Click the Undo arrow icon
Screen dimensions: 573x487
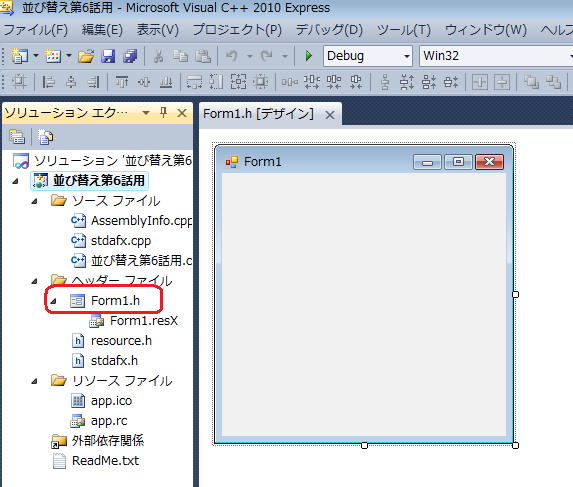(x=232, y=56)
